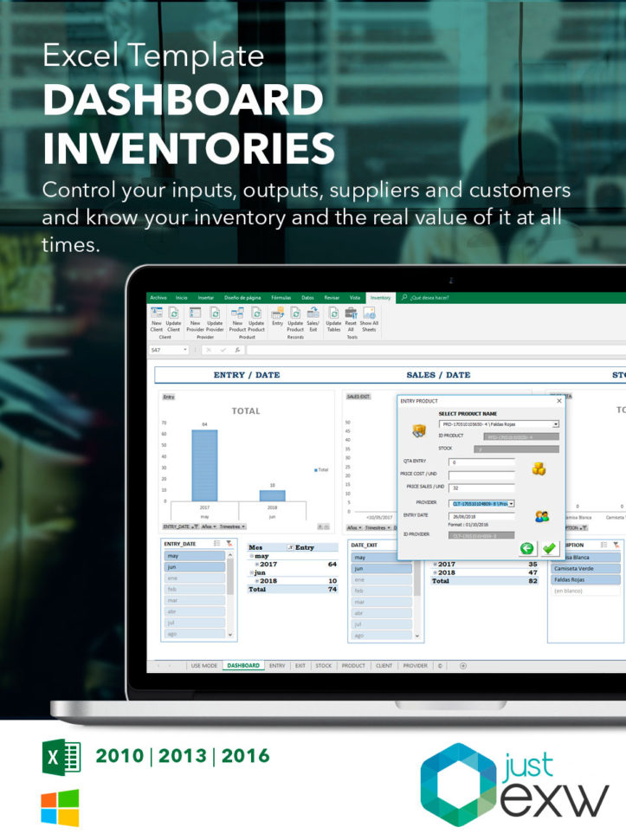Click the two people provider icon in dialog
The height and width of the screenshot is (840, 626).
tap(542, 516)
